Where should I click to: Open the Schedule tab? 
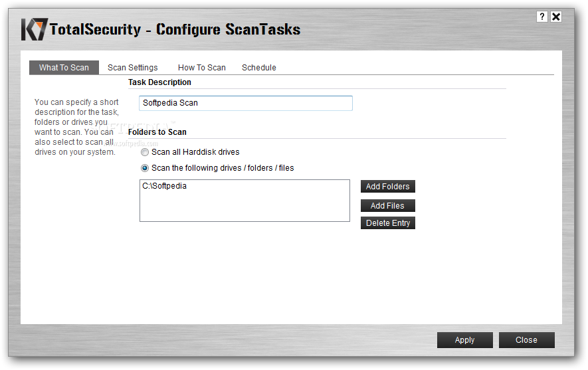[259, 68]
